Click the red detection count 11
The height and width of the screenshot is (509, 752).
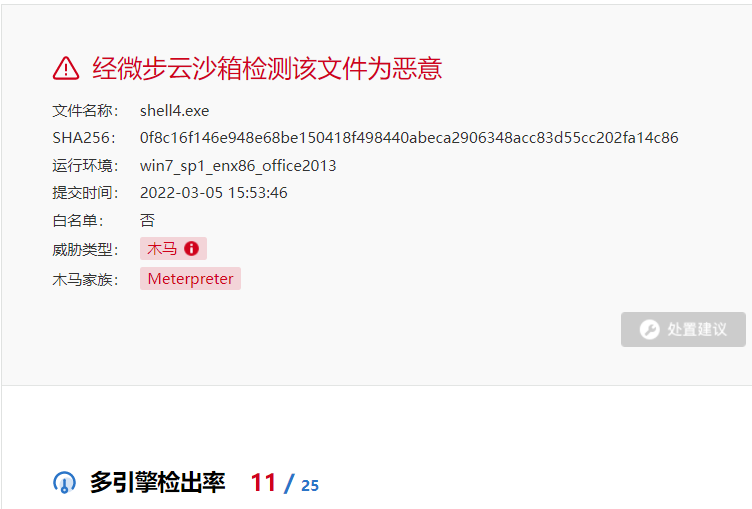coord(263,483)
